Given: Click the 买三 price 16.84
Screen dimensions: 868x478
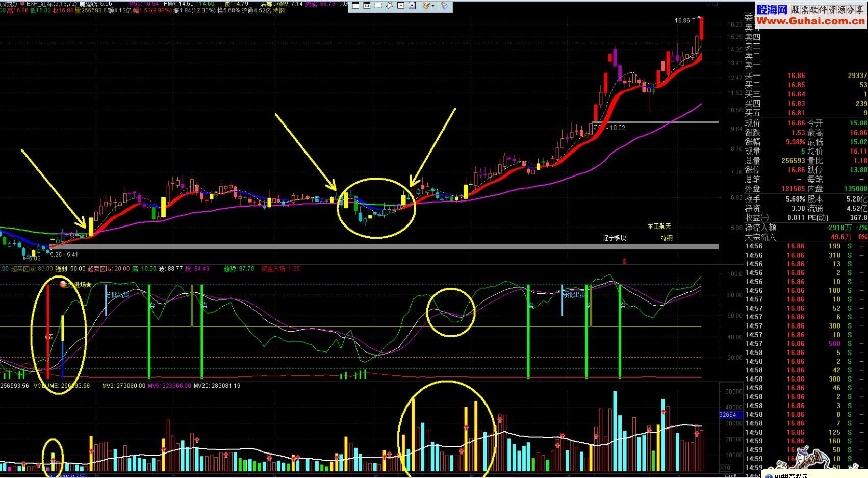Looking at the screenshot, I should point(796,94).
